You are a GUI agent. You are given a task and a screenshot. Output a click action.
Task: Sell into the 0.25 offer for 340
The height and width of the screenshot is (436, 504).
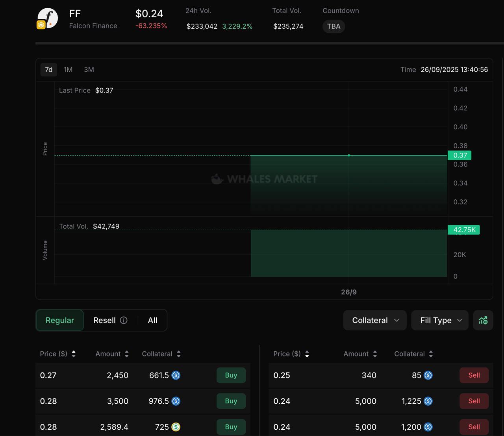pos(474,375)
